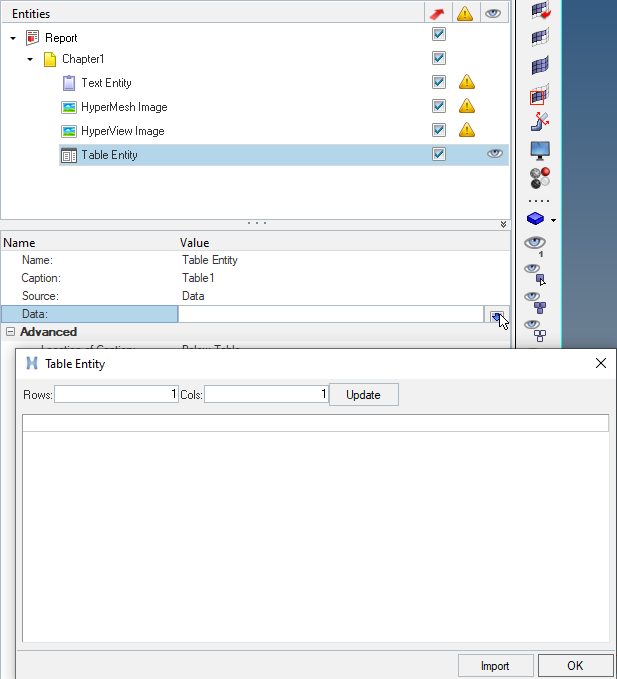Click the blue solid block icon
Viewport: 617px width, 679px height.
point(536,218)
